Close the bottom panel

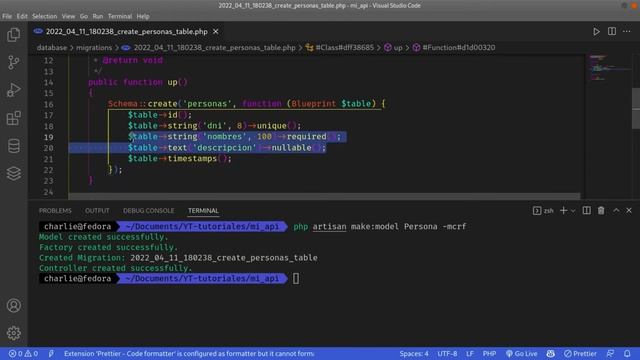629,211
